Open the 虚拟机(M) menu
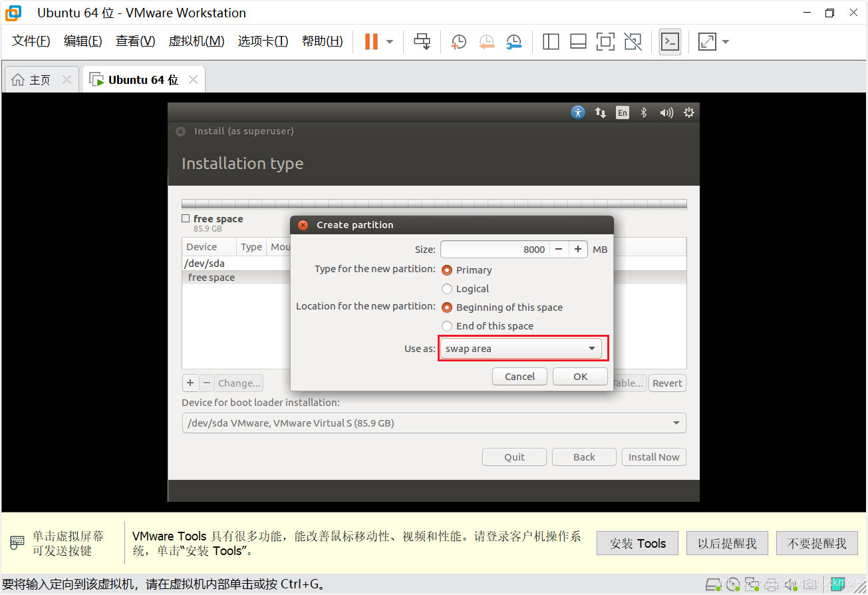868x595 pixels. (196, 41)
